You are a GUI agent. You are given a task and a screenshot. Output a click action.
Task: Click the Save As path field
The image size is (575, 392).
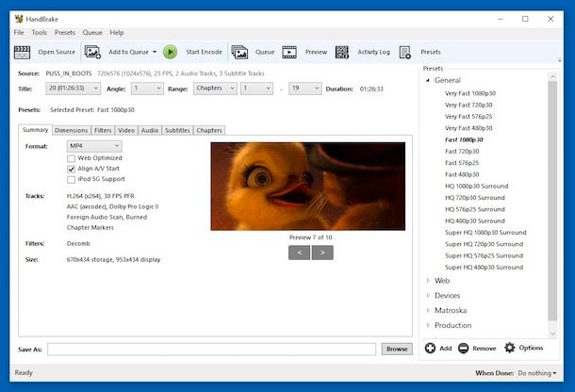[211, 350]
